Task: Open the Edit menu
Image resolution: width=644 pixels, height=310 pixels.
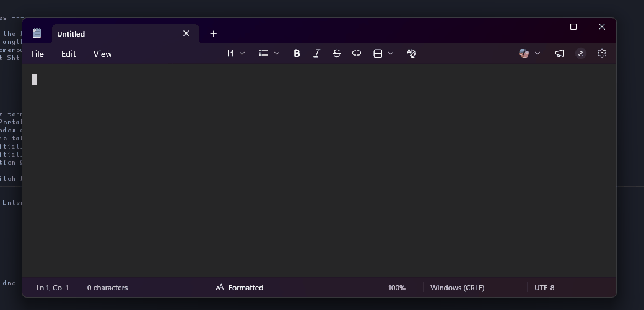Action: coord(68,54)
